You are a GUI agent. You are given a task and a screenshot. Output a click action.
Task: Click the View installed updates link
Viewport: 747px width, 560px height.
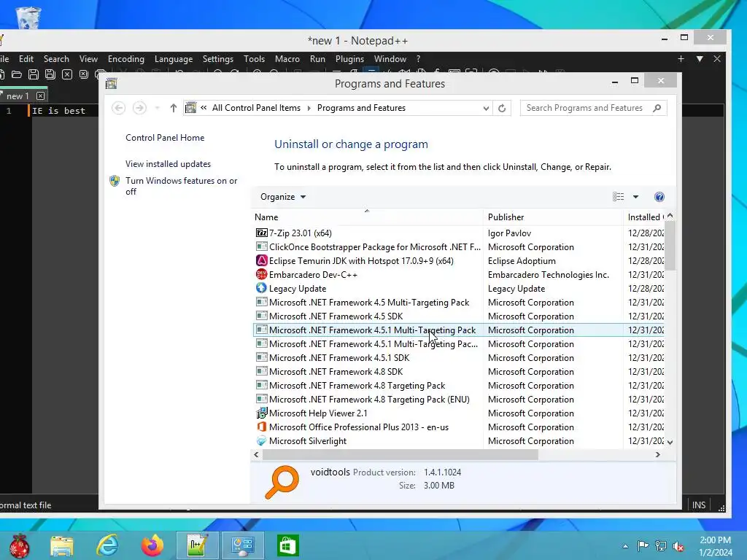169,164
